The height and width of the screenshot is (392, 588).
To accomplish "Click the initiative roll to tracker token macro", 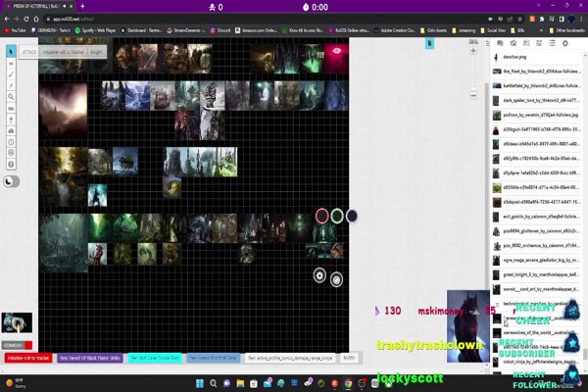I will pos(63,52).
